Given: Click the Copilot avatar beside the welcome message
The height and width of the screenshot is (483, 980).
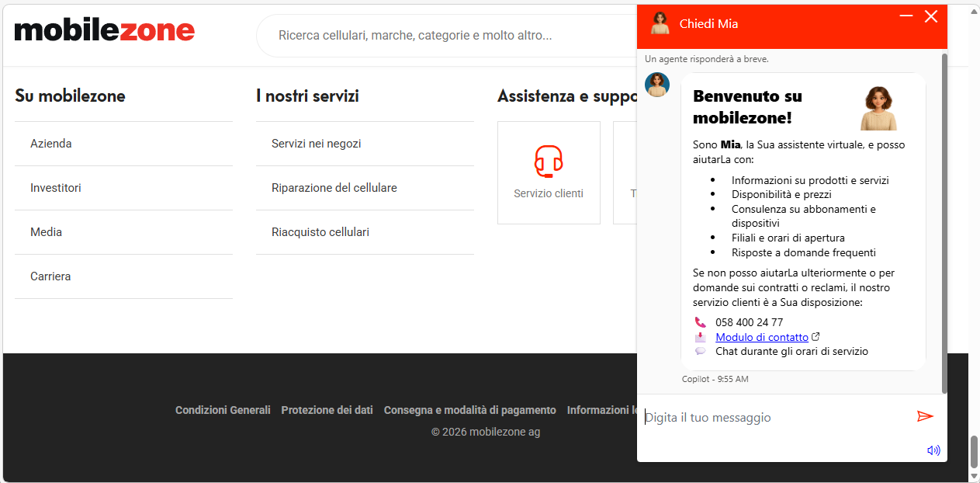Looking at the screenshot, I should [657, 85].
